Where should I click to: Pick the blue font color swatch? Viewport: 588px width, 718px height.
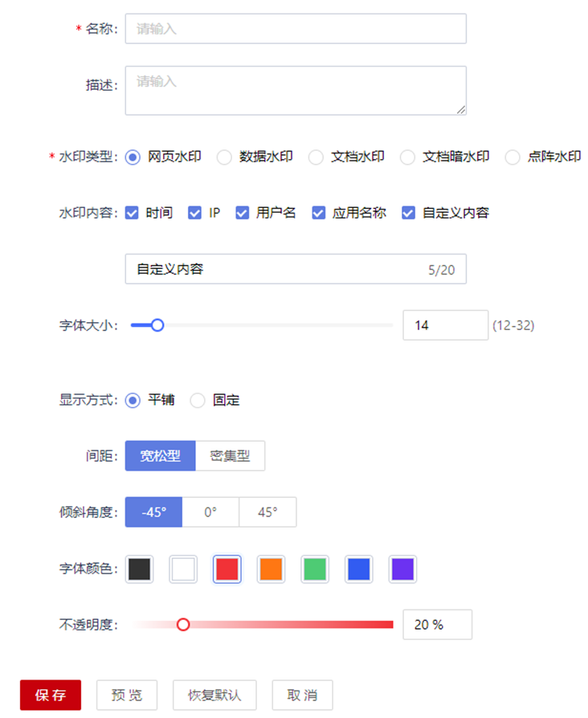pyautogui.click(x=359, y=569)
